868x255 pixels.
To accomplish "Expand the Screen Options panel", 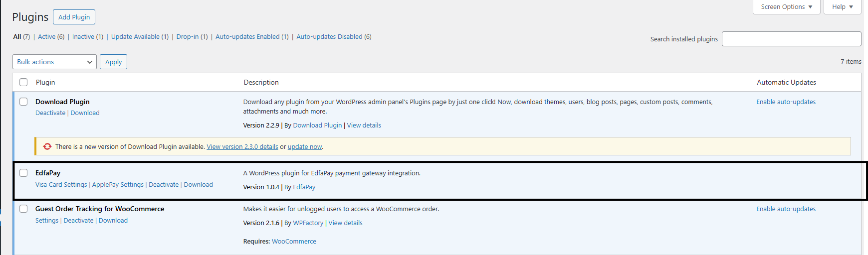I will [787, 7].
